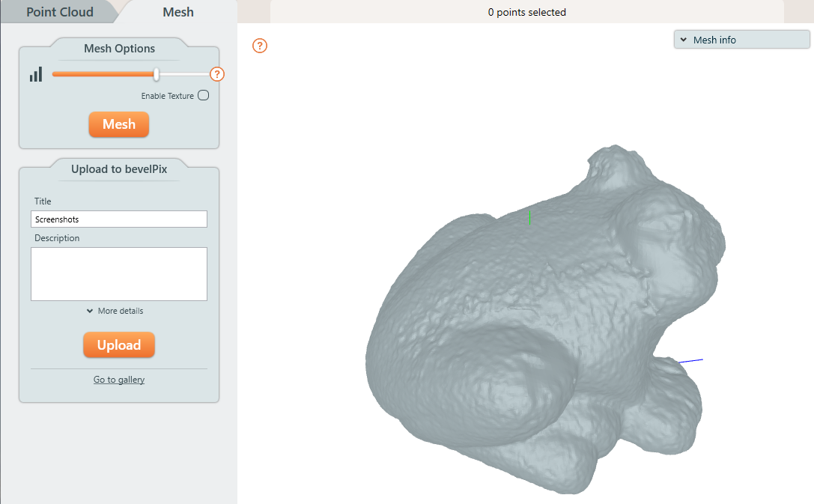Click the arrow icon beside More details
Image resolution: width=814 pixels, height=504 pixels.
90,311
